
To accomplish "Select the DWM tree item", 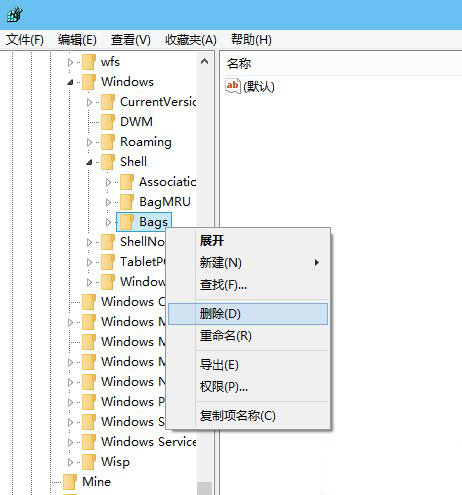I will coord(136,122).
